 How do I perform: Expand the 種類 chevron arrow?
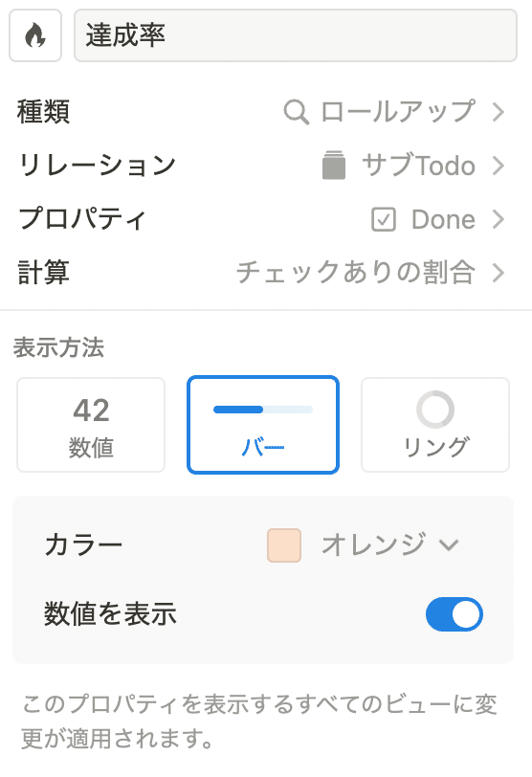click(x=499, y=112)
